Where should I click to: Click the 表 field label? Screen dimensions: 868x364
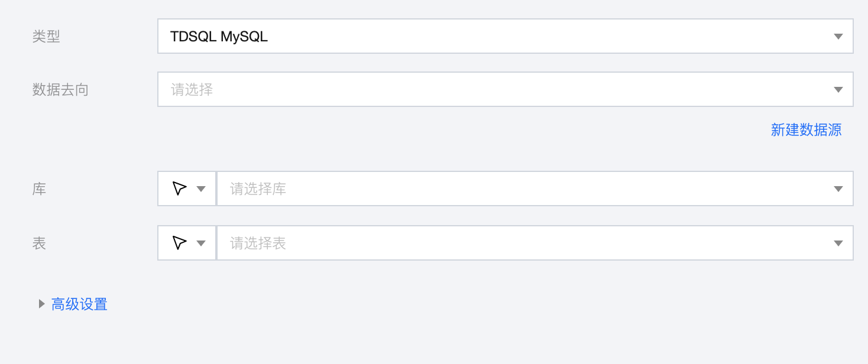39,243
